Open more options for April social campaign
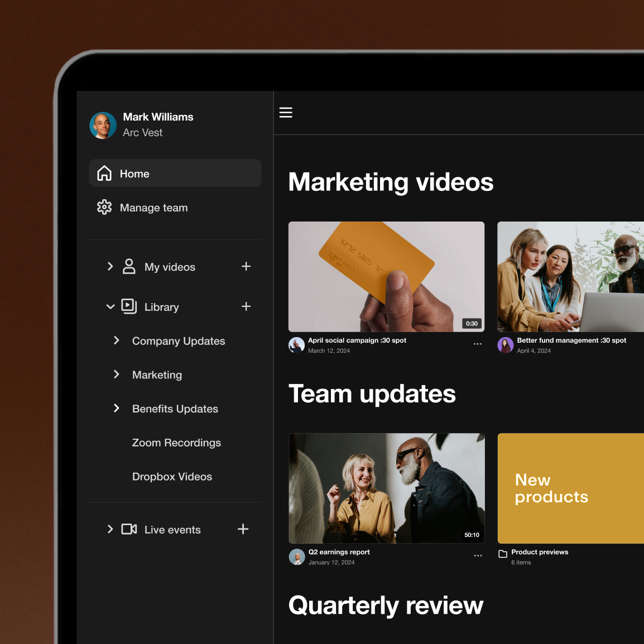 (x=477, y=344)
